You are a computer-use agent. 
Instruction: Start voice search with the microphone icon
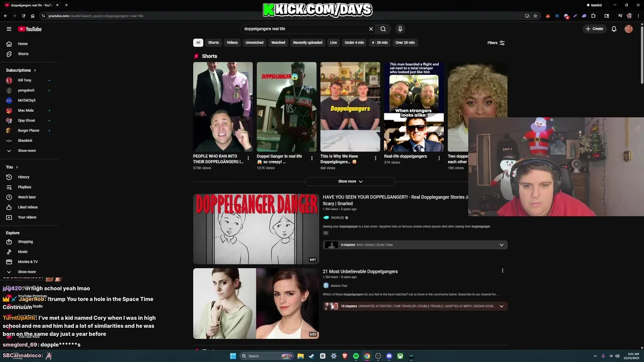(400, 29)
